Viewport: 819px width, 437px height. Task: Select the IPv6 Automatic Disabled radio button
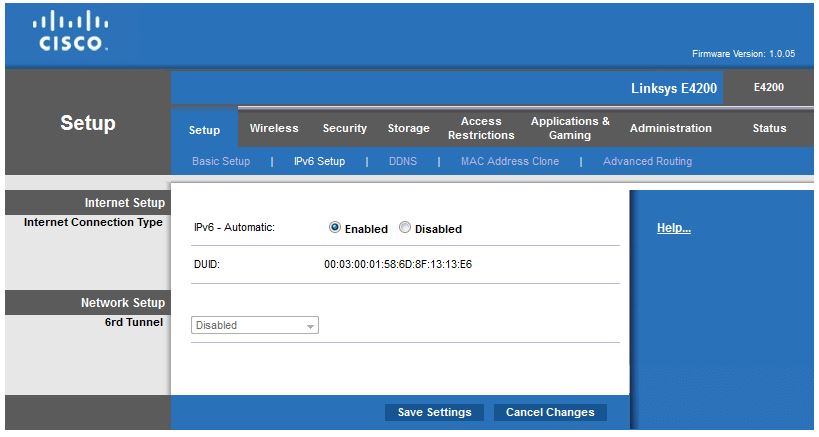click(405, 228)
